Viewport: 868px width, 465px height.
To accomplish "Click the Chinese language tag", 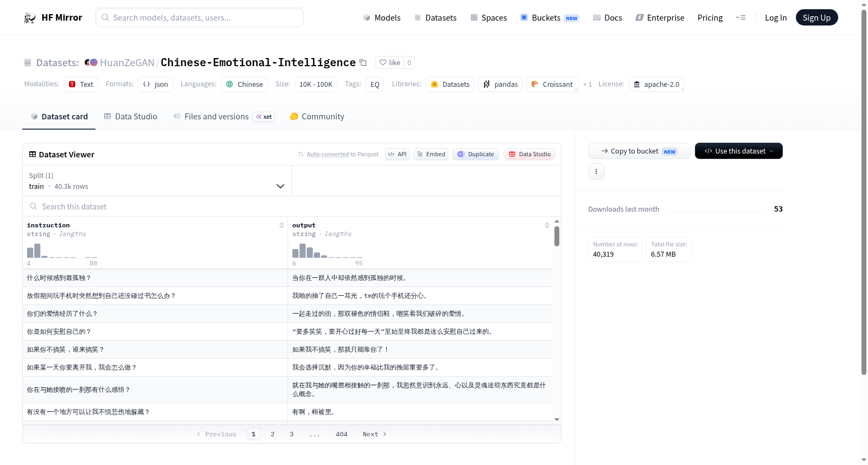I will click(244, 84).
